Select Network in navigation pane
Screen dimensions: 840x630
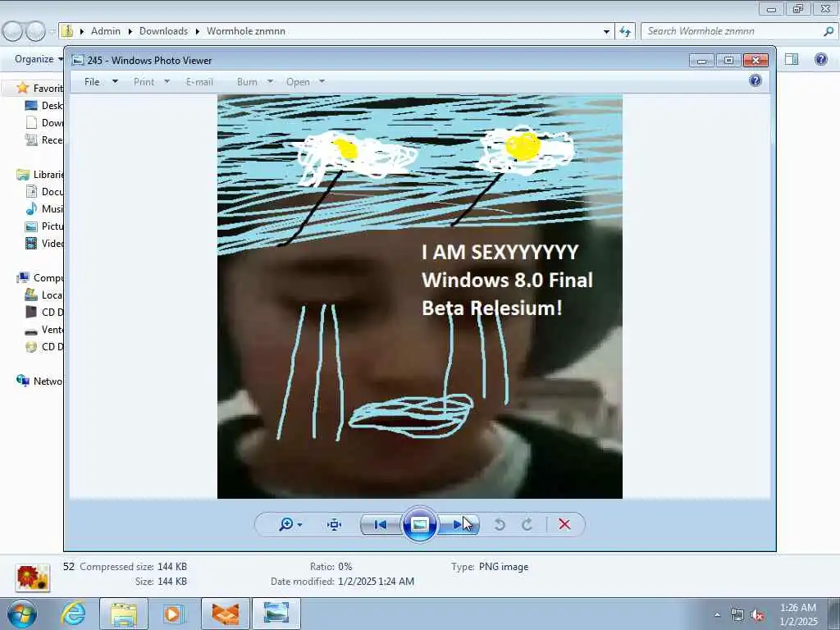pyautogui.click(x=40, y=381)
